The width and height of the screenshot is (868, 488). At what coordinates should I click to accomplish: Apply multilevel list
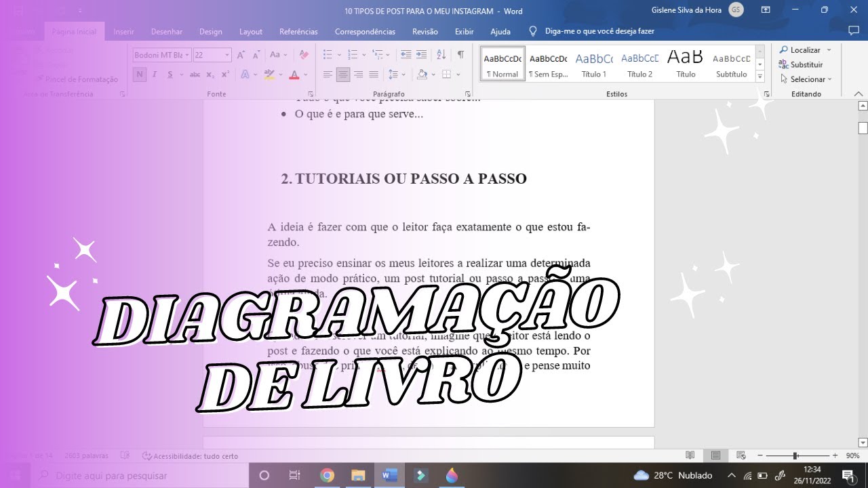[378, 55]
